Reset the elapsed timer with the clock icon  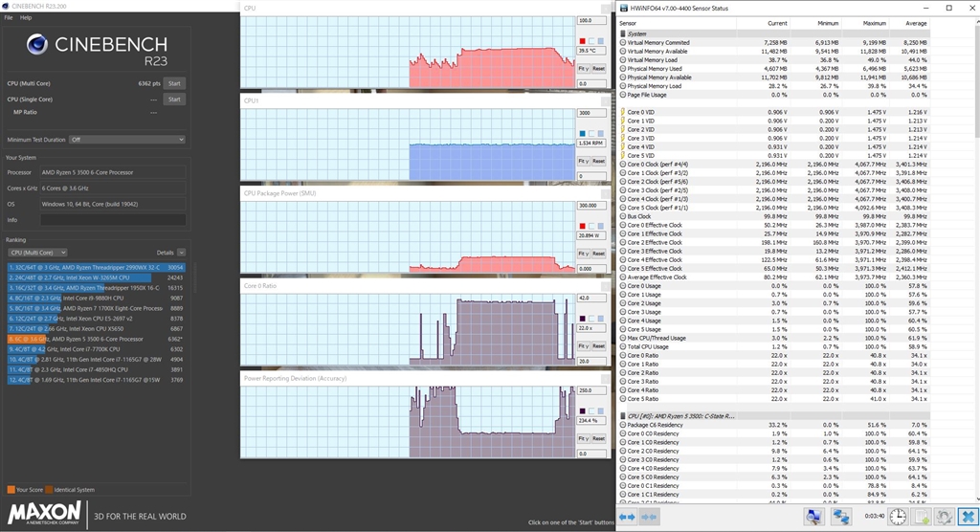tap(898, 517)
